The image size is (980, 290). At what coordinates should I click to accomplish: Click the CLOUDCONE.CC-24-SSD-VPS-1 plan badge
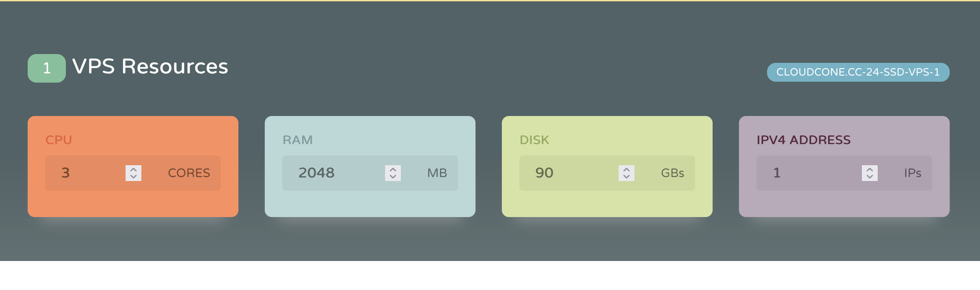coord(858,72)
